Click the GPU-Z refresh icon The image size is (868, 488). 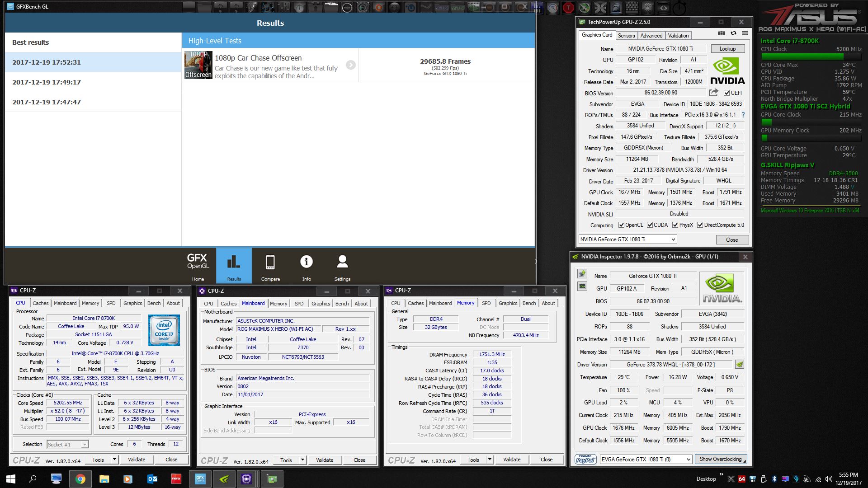pos(733,33)
